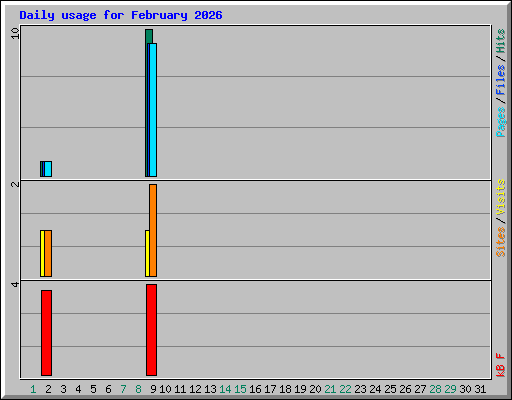512x400 pixels.
Task: Click the tall cyan Pages bar for day 9
Action: 153,110
